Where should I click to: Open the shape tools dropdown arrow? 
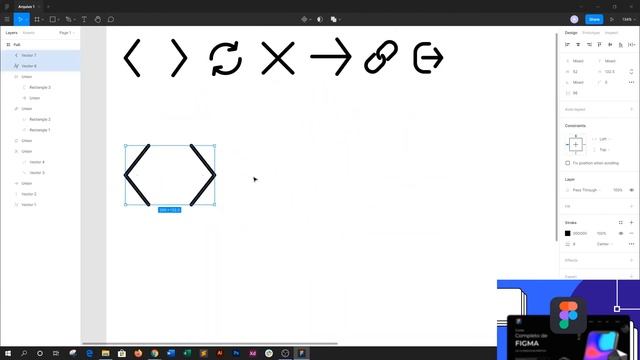(x=58, y=20)
